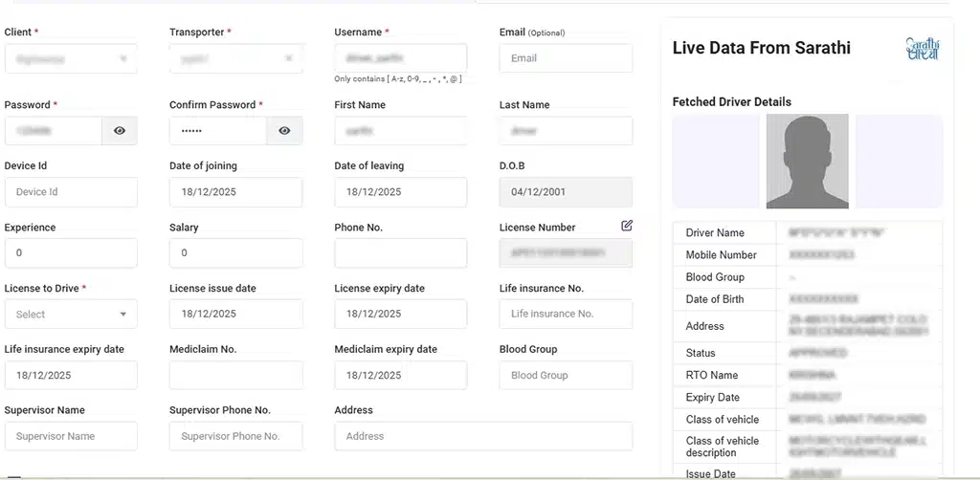Click the RTO Name row label
This screenshot has width=980, height=480.
(711, 375)
